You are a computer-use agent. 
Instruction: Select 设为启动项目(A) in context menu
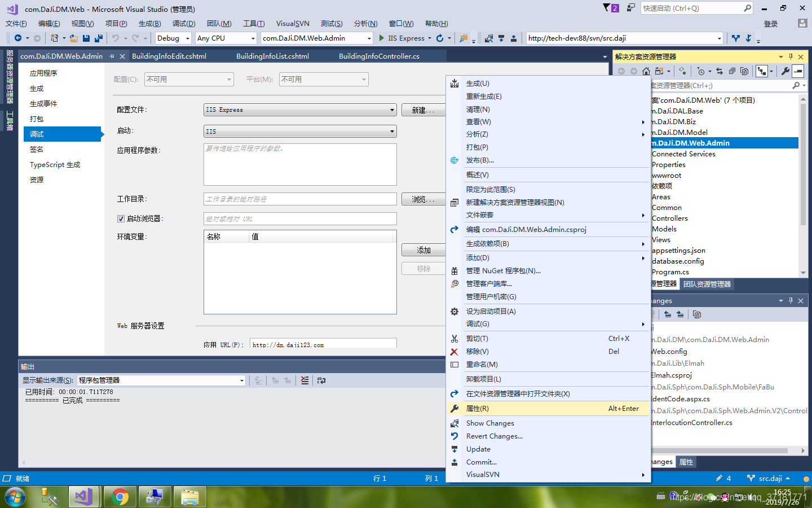548,312
